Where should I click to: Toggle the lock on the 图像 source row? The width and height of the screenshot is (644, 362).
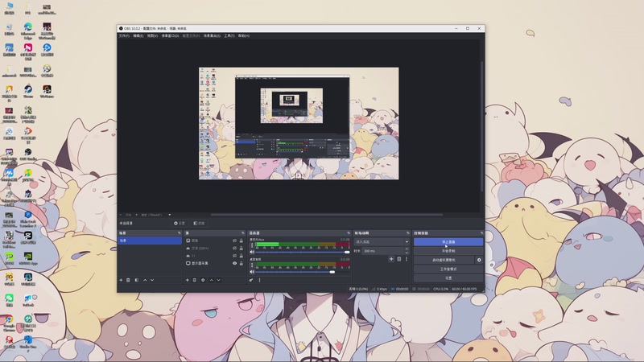241,241
